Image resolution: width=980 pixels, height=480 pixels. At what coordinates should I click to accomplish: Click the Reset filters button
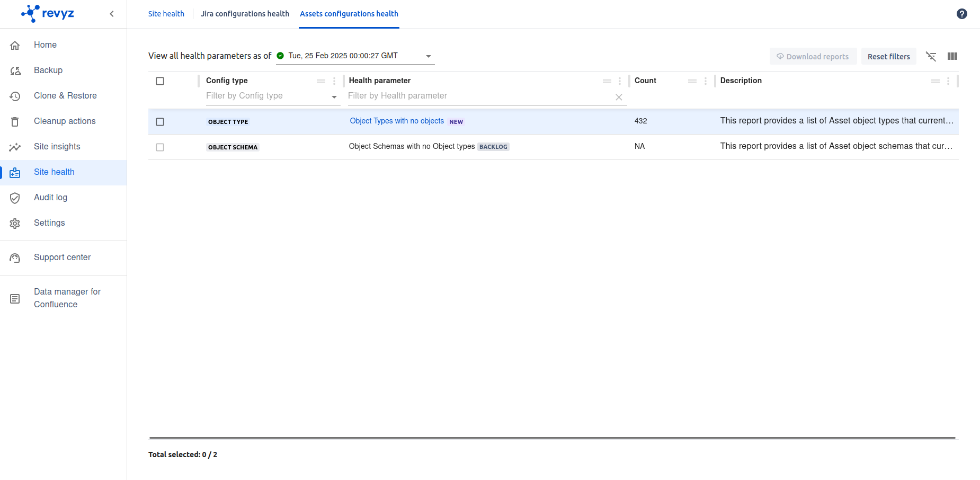coord(888,56)
